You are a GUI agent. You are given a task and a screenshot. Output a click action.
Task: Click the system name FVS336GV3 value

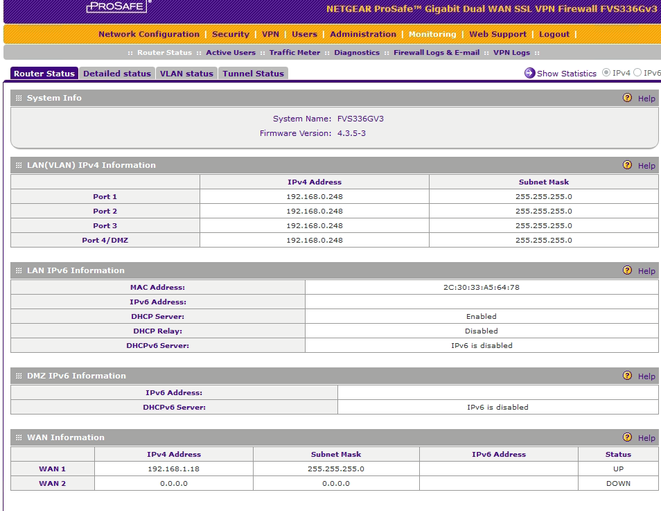(360, 118)
